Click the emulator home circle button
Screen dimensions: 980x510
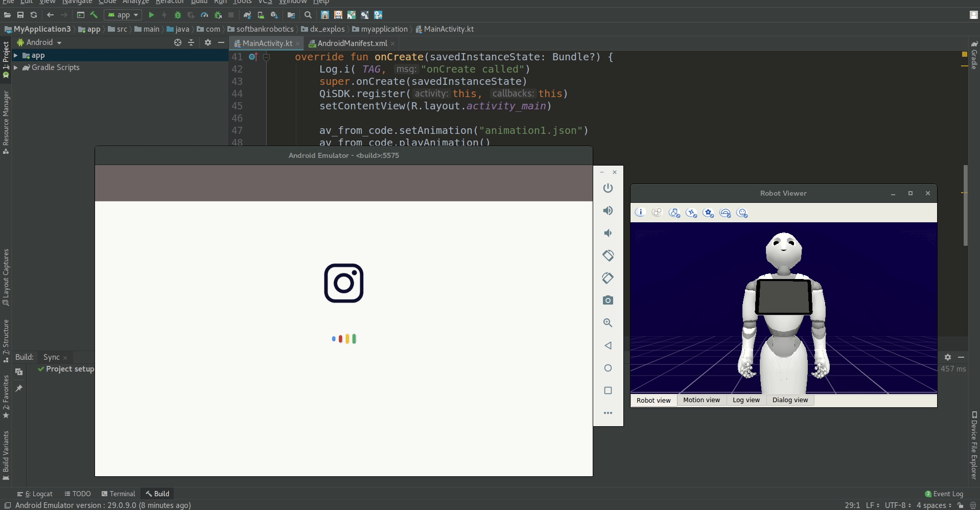pyautogui.click(x=608, y=368)
